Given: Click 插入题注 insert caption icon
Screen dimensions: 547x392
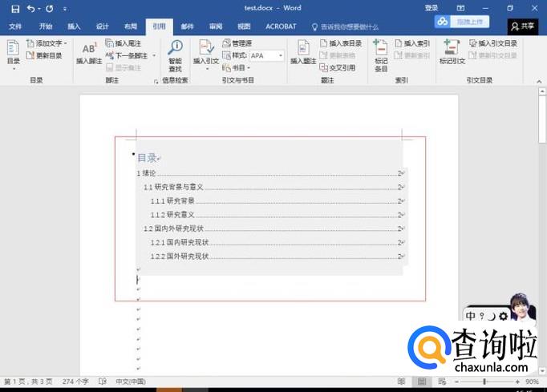Looking at the screenshot, I should point(303,52).
